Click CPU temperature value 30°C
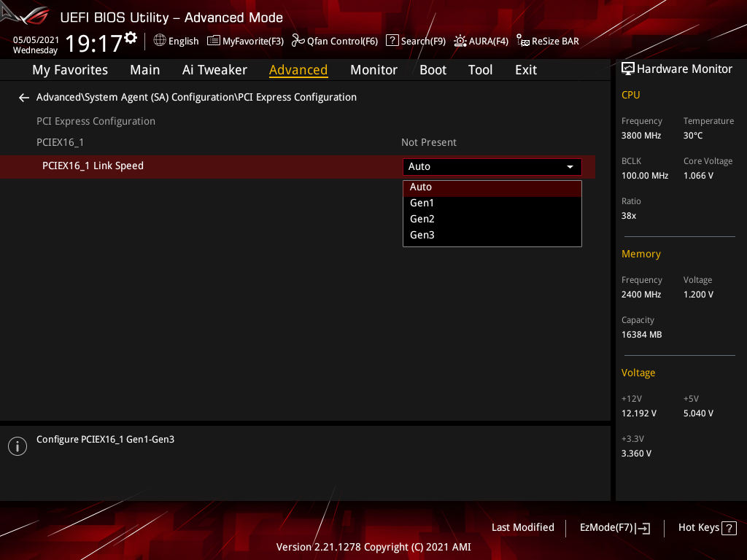 [x=693, y=136]
